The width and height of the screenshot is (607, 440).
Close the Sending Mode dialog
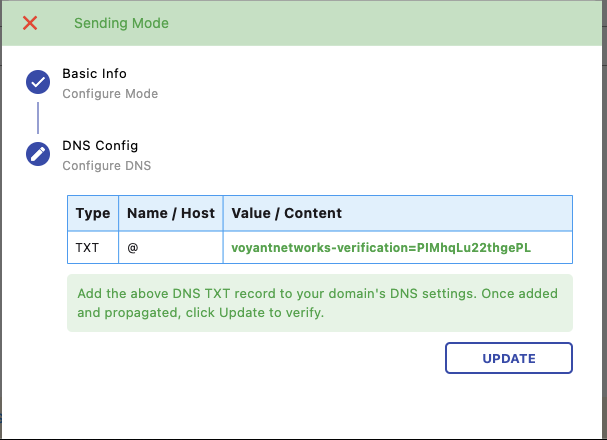click(30, 23)
